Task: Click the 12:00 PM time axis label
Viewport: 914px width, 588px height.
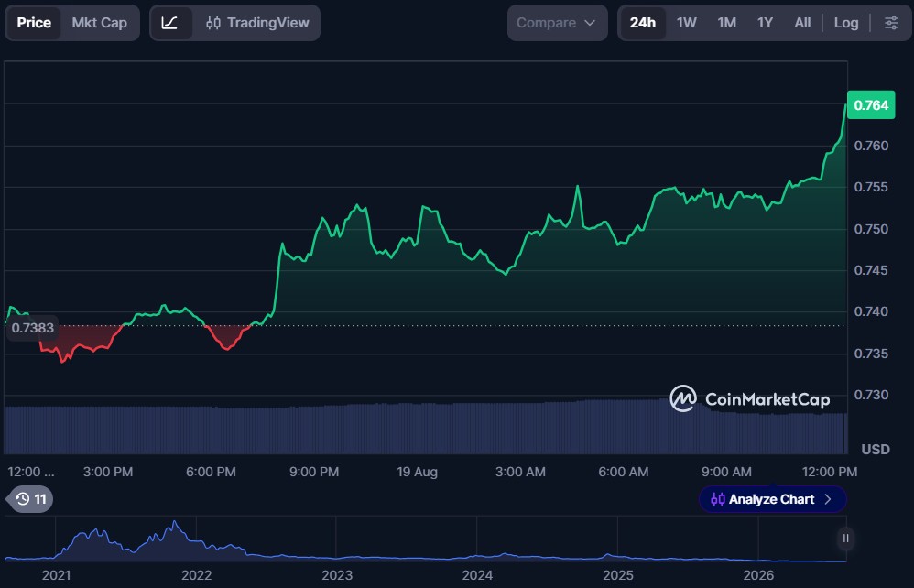Action: (x=830, y=472)
